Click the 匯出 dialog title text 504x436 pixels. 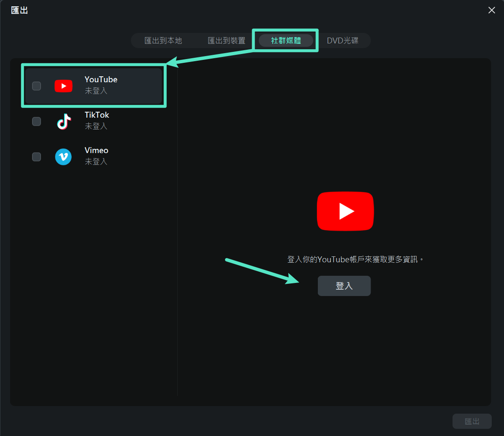pos(19,10)
